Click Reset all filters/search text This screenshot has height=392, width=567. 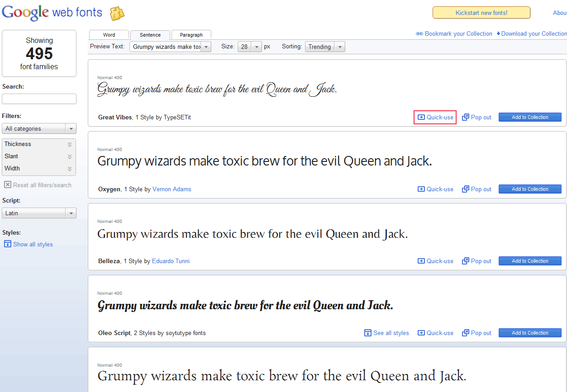tap(42, 185)
